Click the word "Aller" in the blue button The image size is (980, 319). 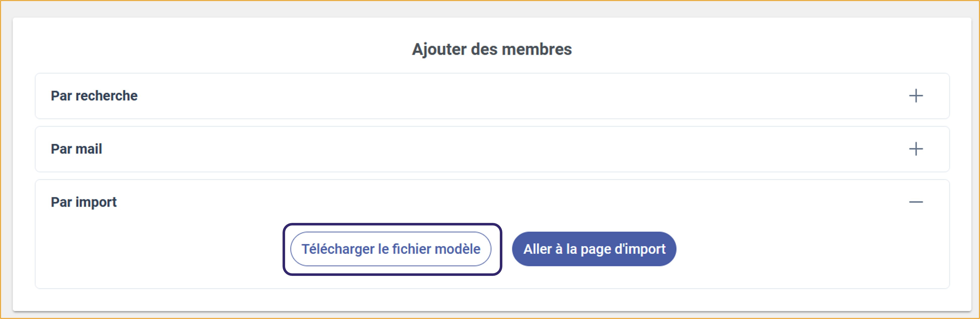tap(537, 249)
